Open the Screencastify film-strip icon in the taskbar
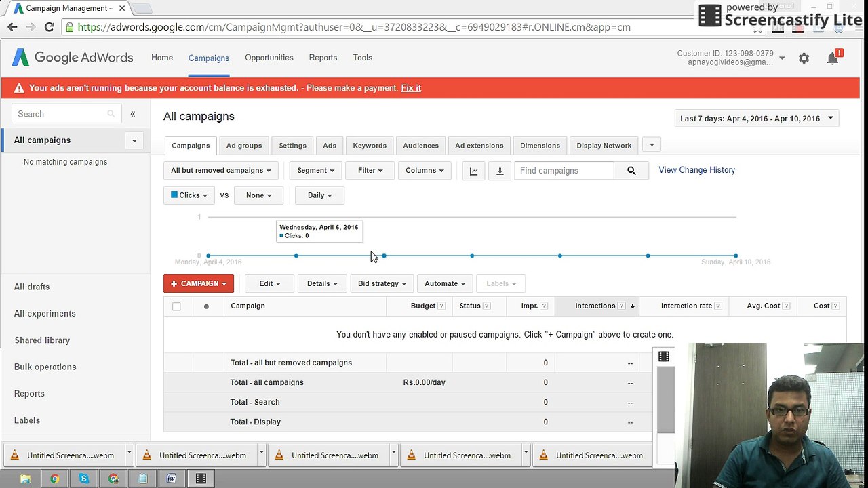 tap(201, 479)
